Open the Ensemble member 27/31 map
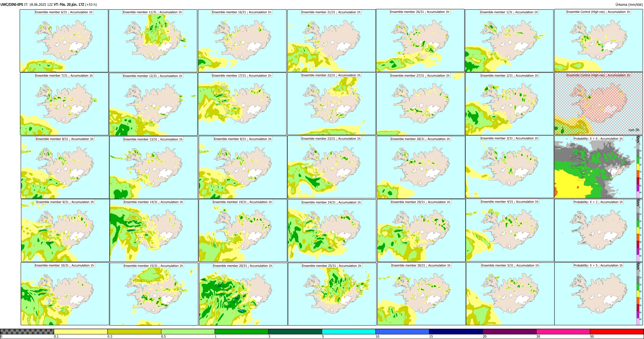 420,104
